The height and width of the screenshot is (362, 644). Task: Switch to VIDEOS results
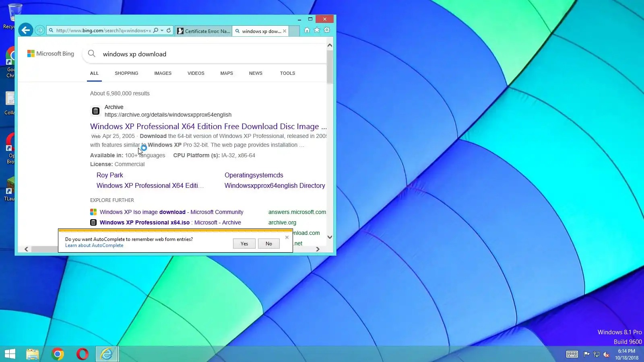196,73
